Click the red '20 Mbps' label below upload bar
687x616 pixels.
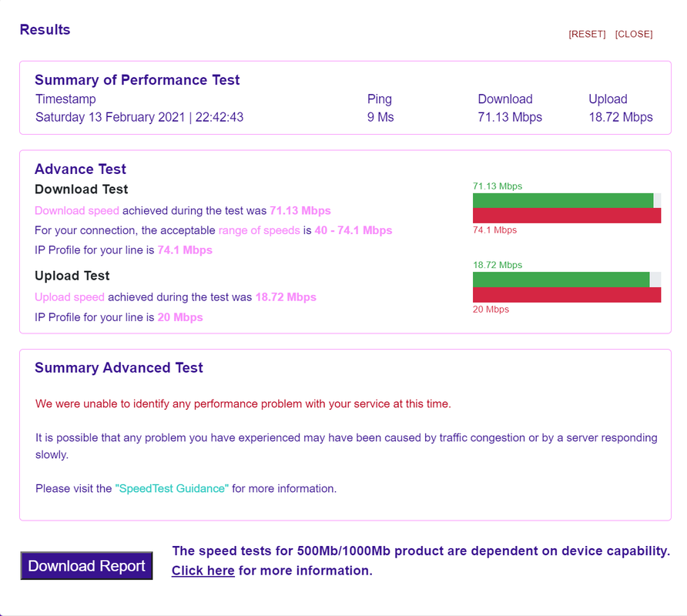491,310
